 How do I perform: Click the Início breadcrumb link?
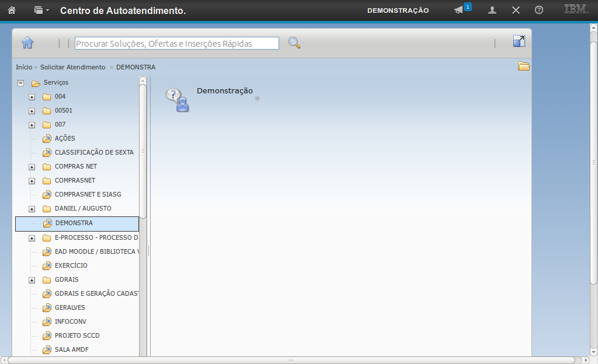click(x=24, y=67)
